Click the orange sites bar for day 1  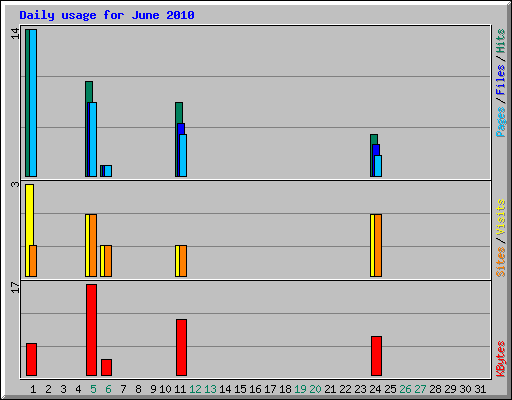[x=33, y=261]
